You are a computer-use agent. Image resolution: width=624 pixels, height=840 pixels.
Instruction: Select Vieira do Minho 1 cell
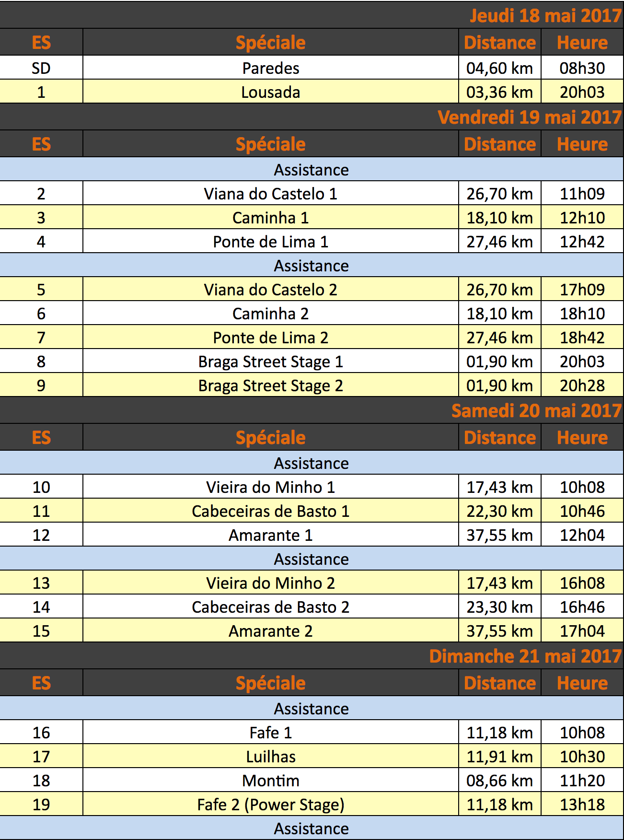point(271,487)
